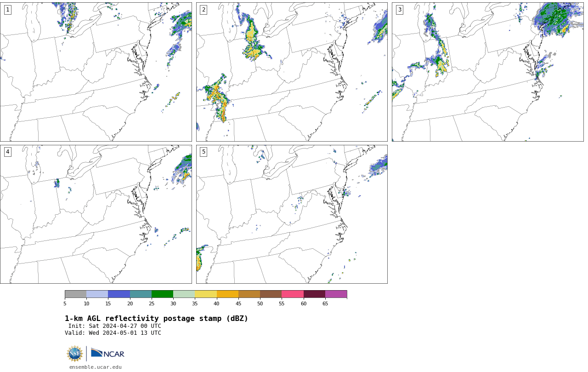This screenshot has height=372, width=588.
Task: Click the number 4 panel label box
Action: [7, 152]
